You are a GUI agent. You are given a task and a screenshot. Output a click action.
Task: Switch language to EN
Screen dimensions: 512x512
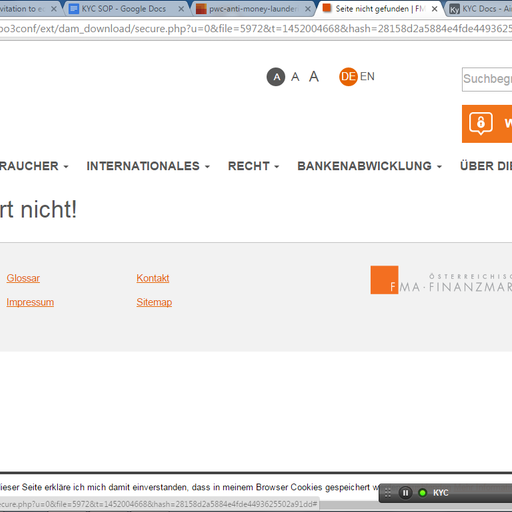click(x=367, y=77)
